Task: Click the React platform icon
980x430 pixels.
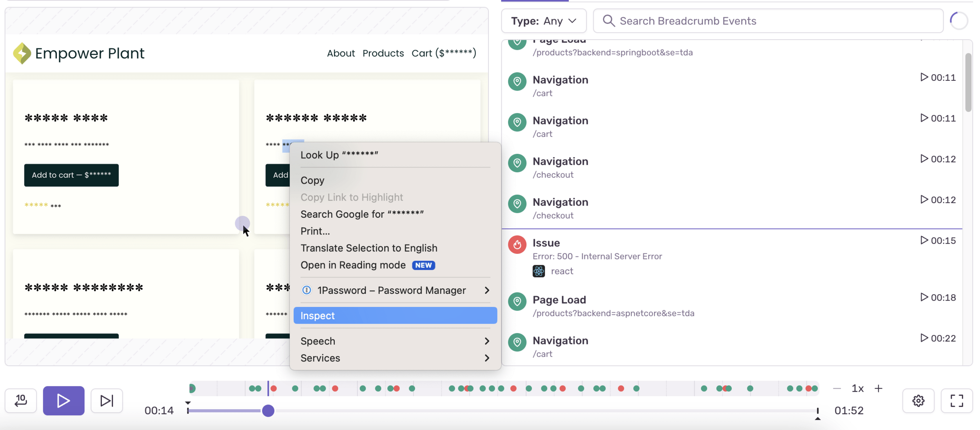Action: (539, 271)
